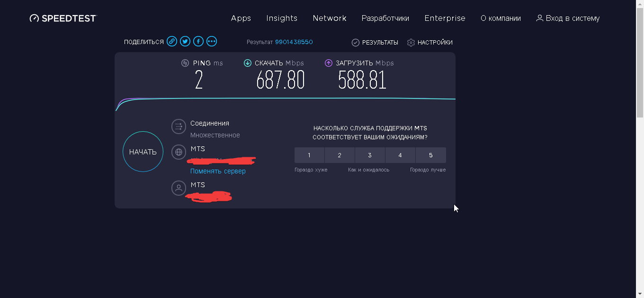Share result on Twitter icon

point(185,42)
